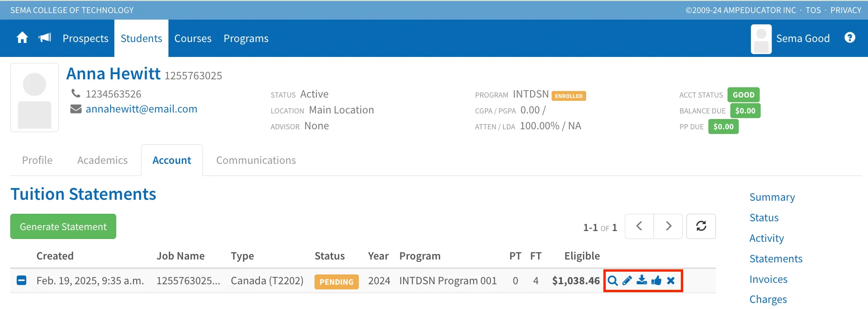Go to next page of statements

[x=668, y=226]
